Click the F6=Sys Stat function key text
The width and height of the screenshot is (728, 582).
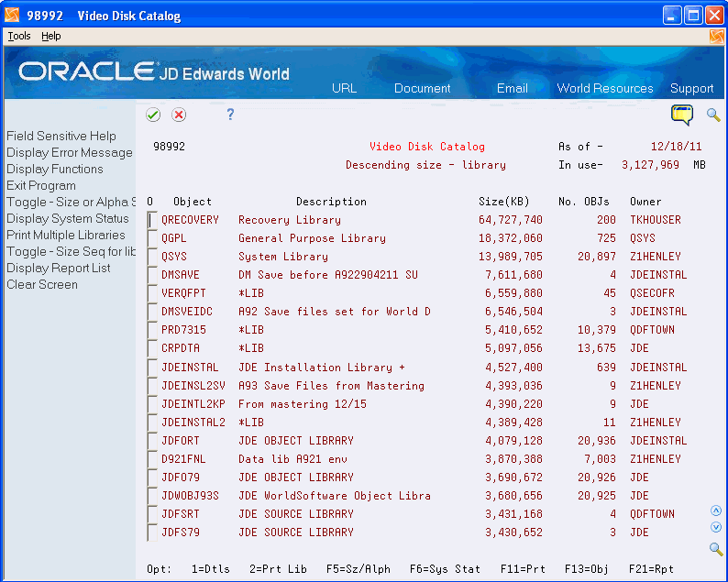point(445,569)
